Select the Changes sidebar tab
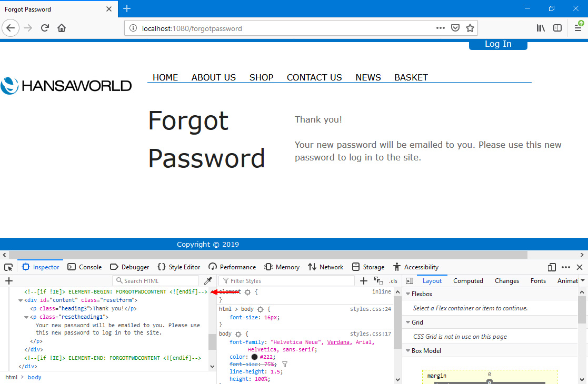This screenshot has height=384, width=588. (506, 280)
